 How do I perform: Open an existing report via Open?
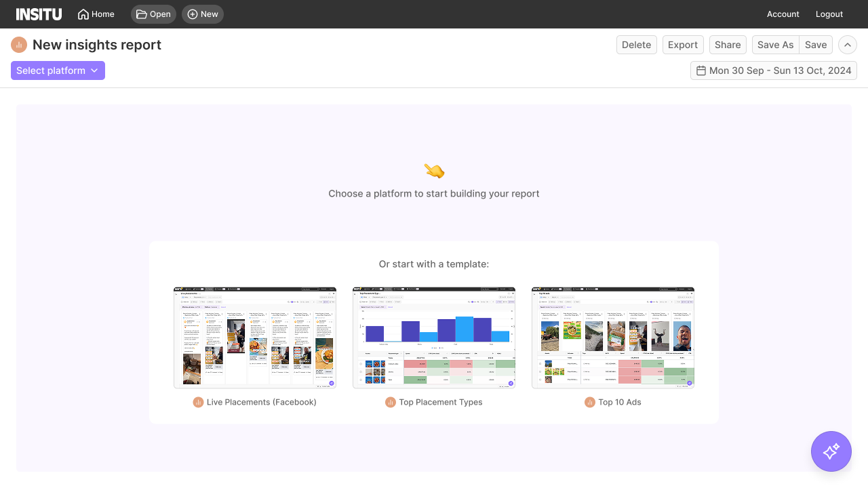click(x=153, y=14)
